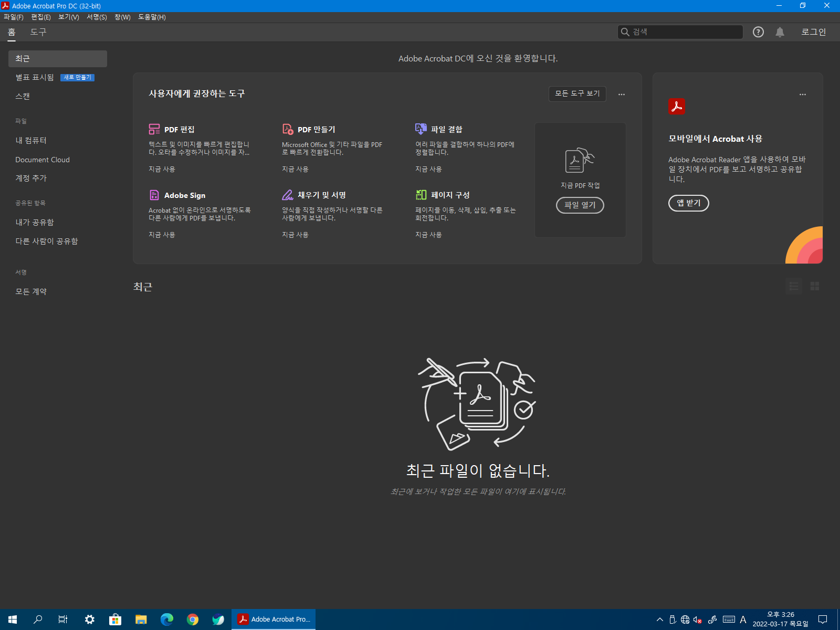Click the 페이지 구성 tool icon
This screenshot has height=630, width=840.
click(421, 195)
